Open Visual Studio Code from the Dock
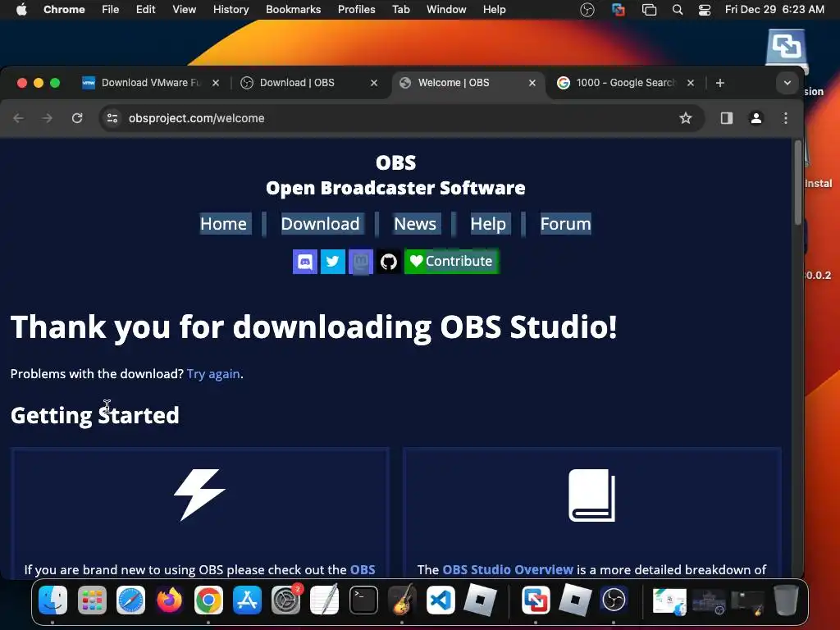The width and height of the screenshot is (840, 630). (x=441, y=600)
